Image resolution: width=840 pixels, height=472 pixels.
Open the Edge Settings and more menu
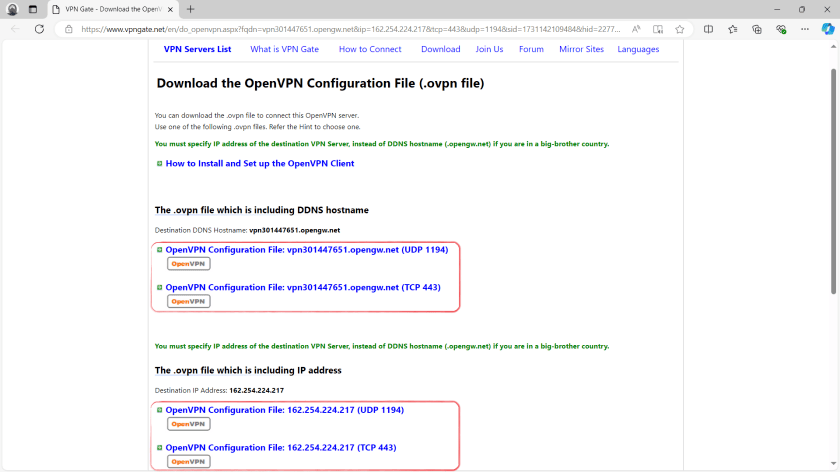804,29
